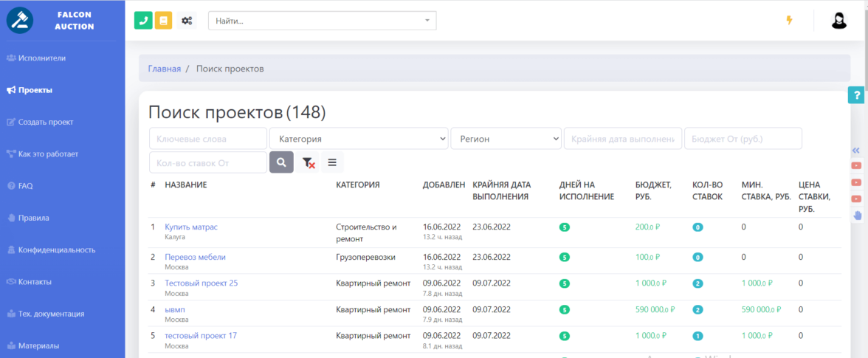Open the settings gears icon
Screen dimensions: 868x358
tap(187, 21)
